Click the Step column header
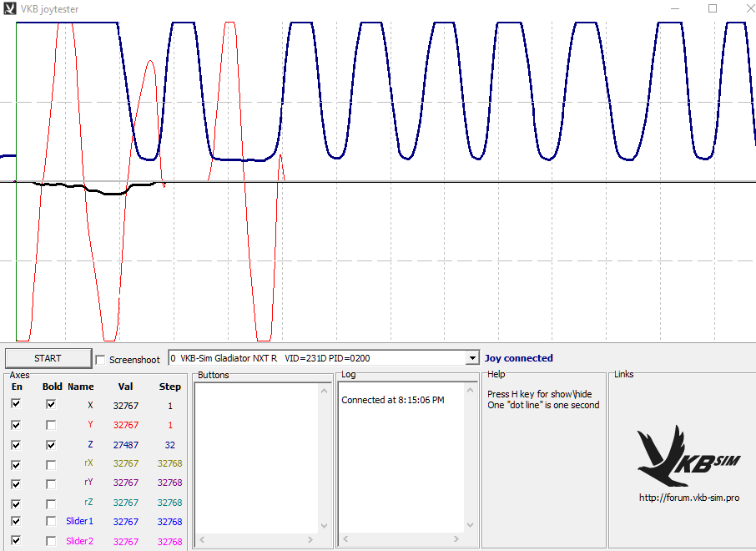The image size is (756, 551). coord(169,387)
